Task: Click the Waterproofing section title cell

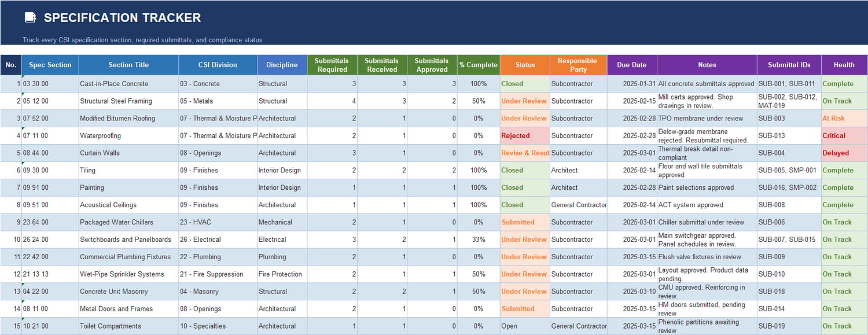Action: pyautogui.click(x=128, y=136)
